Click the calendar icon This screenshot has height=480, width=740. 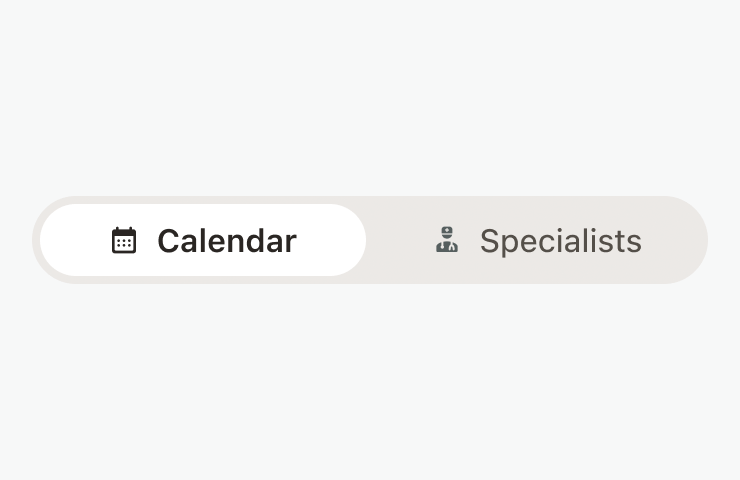pos(124,241)
